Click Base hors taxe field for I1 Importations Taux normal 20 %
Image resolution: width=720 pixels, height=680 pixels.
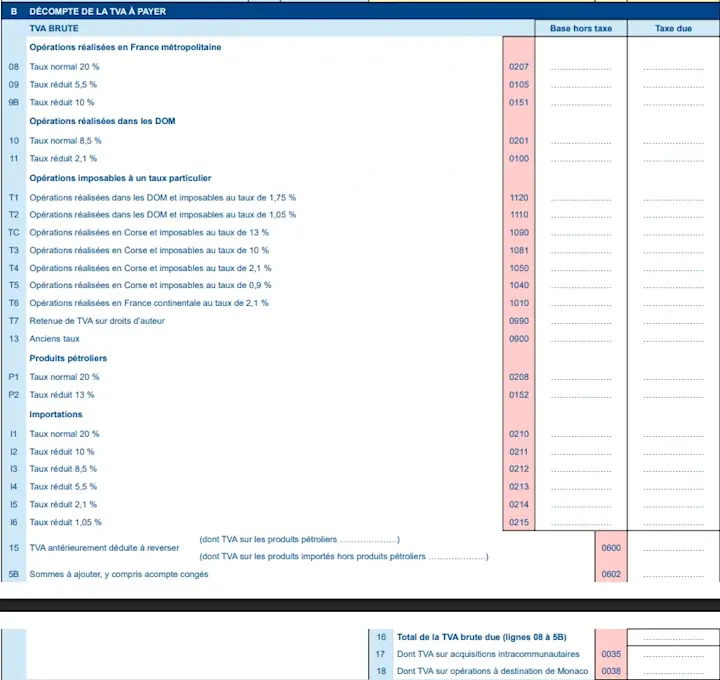tap(581, 434)
